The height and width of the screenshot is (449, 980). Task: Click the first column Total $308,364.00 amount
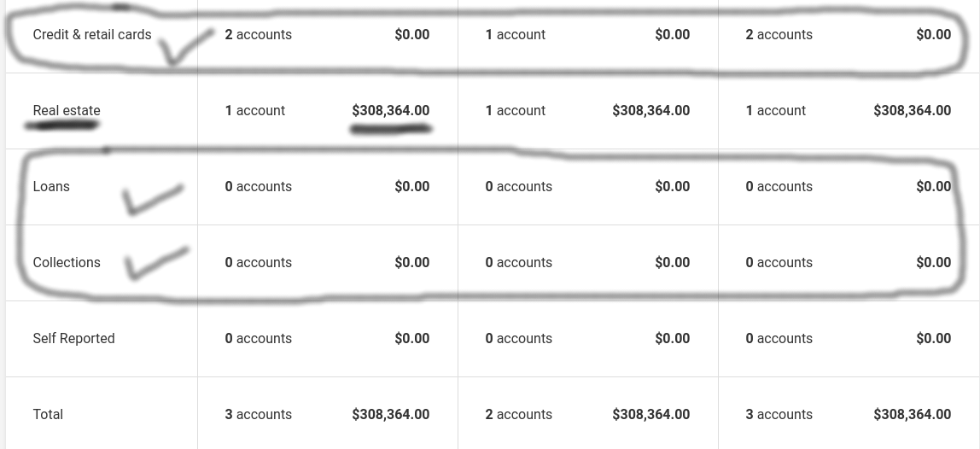(391, 415)
